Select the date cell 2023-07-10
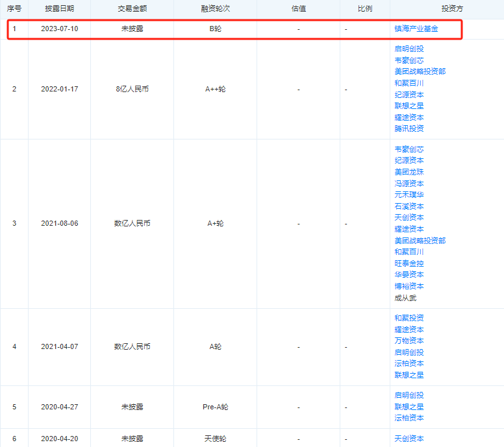The height and width of the screenshot is (447, 504). coord(60,29)
